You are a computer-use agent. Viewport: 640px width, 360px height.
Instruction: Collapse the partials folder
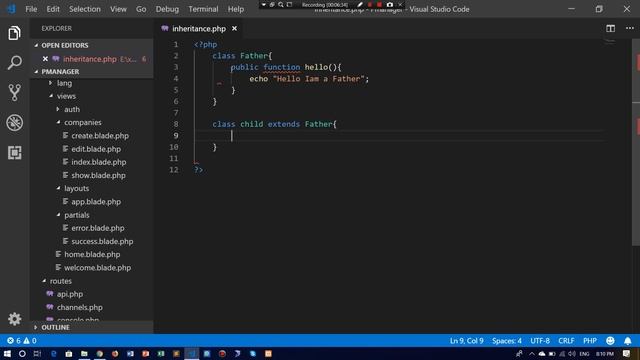tap(58, 215)
